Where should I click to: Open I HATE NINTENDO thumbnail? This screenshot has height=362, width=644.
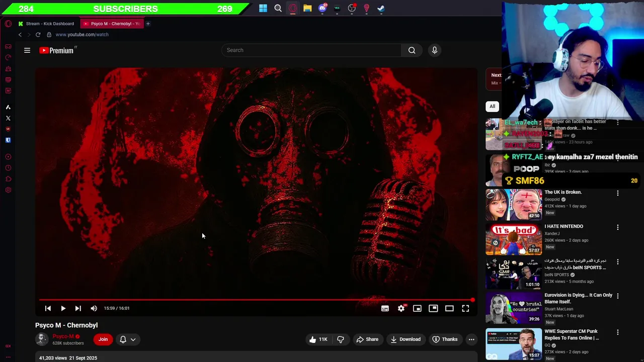[514, 239]
